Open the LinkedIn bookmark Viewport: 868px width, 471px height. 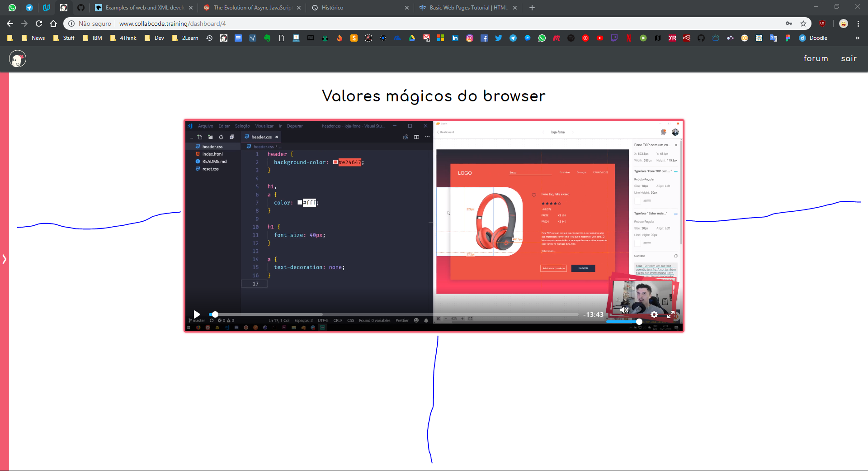(x=455, y=38)
